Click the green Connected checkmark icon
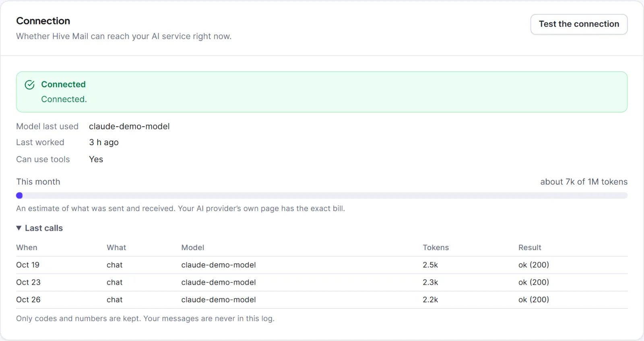 coord(30,84)
